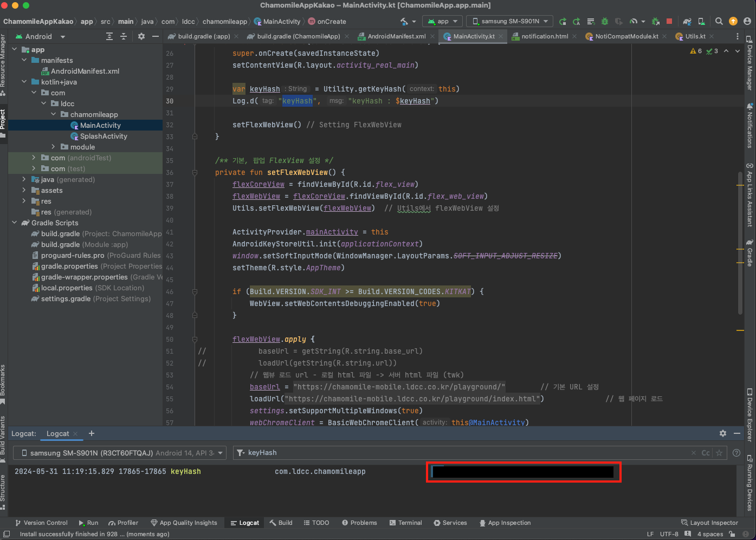Toggle the Project tool window sidebar button
Screen dimensions: 756x540
coord(3,120)
